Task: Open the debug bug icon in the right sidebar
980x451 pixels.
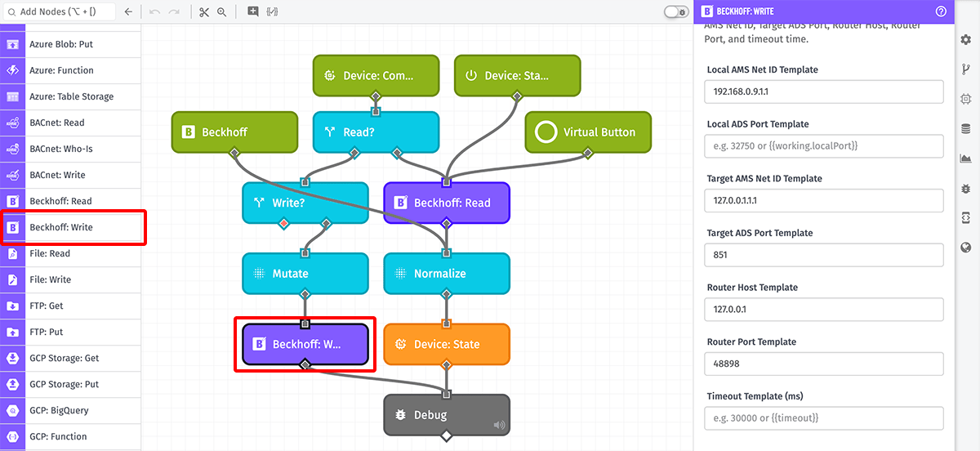Action: (x=966, y=188)
